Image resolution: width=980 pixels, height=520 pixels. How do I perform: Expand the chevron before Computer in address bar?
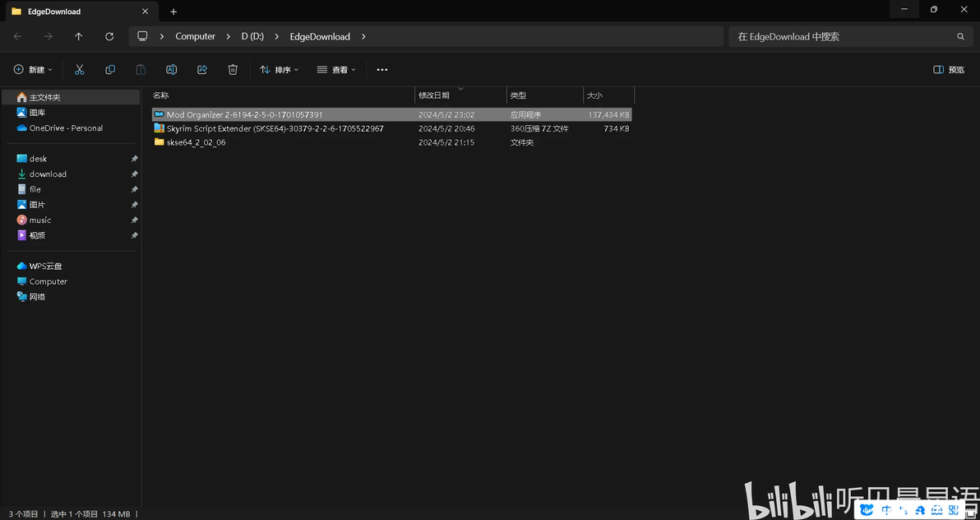(162, 36)
